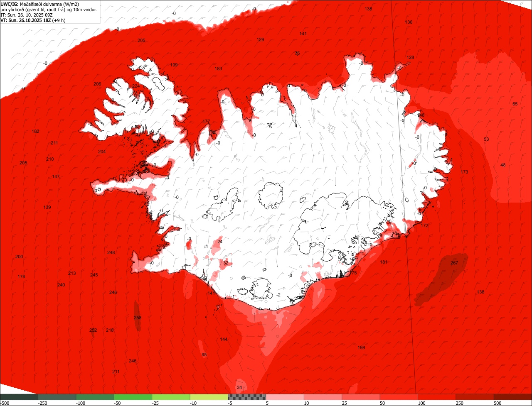
Task: Click the map value '95'
Action: click(204, 355)
